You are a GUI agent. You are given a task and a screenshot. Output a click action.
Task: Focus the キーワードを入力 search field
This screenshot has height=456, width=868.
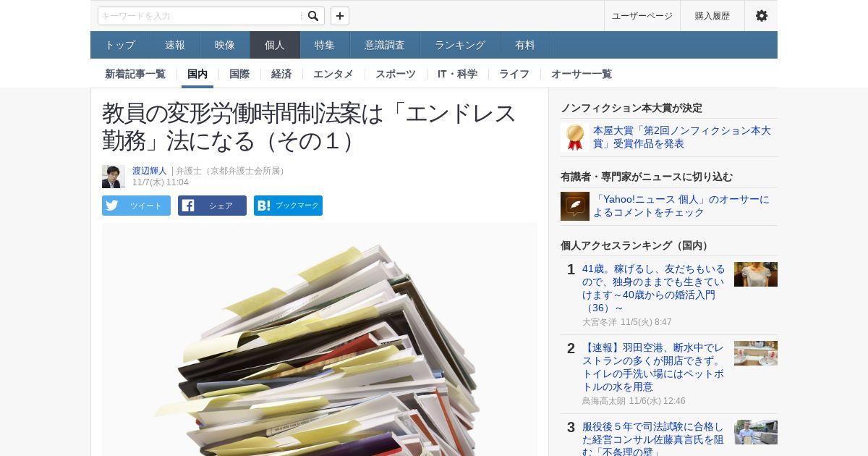(x=200, y=16)
